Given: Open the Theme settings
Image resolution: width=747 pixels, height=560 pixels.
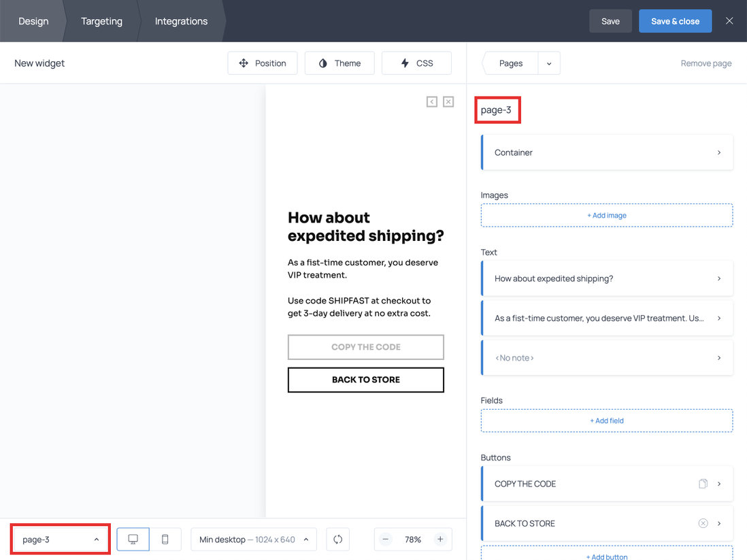Looking at the screenshot, I should coord(339,63).
